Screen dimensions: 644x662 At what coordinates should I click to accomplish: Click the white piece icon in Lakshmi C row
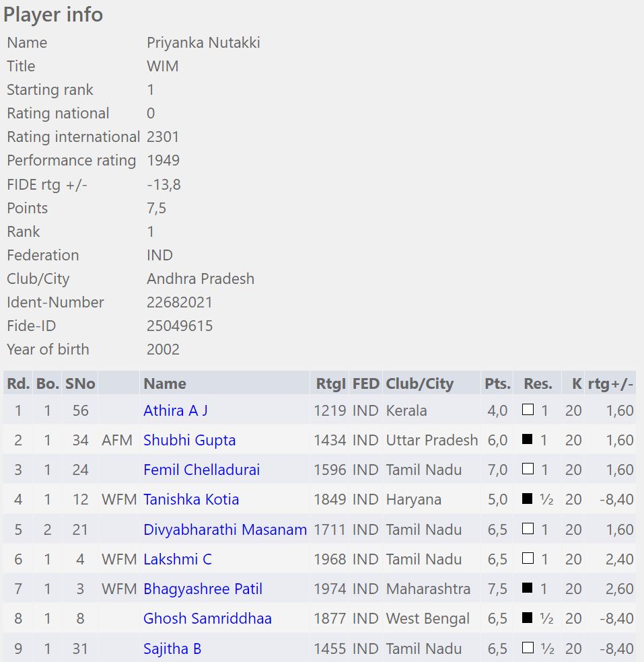pos(528,558)
